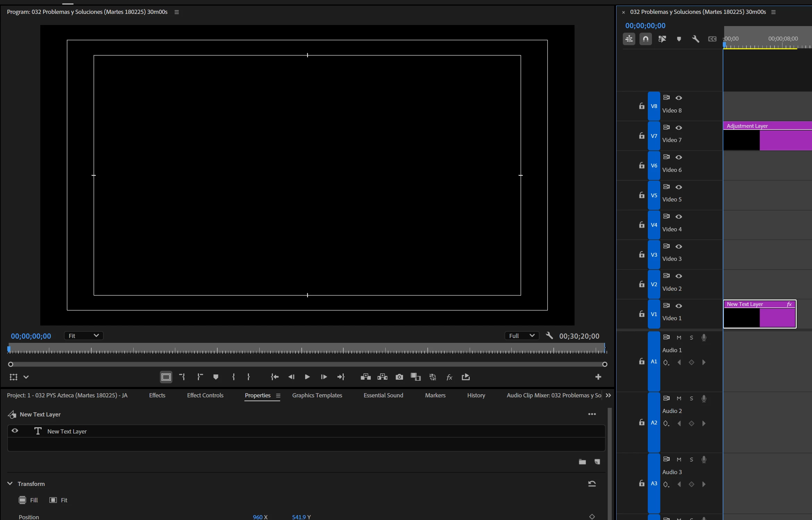Open the Fit zoom level dropdown
Image resolution: width=812 pixels, height=520 pixels.
click(83, 336)
